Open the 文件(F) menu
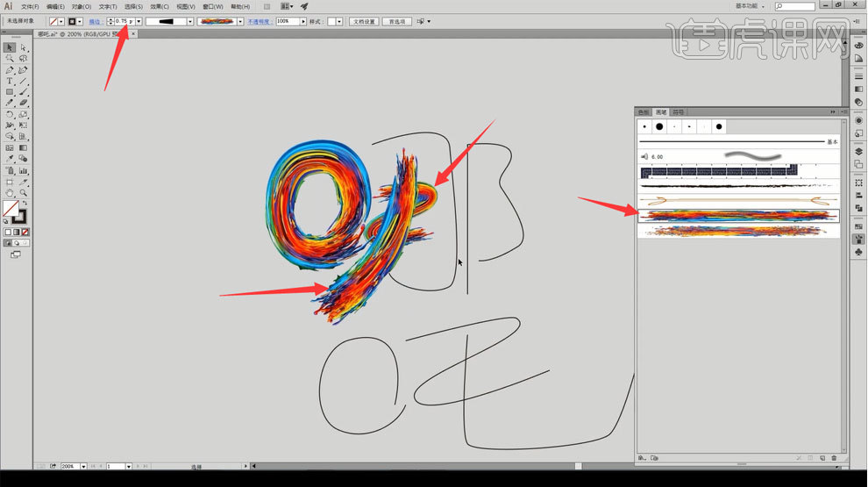This screenshot has width=868, height=487. (x=30, y=7)
